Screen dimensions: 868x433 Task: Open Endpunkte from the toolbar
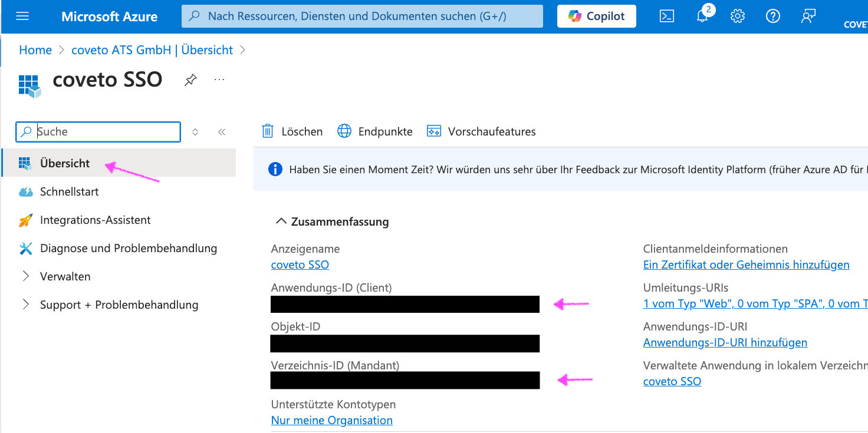coord(375,131)
